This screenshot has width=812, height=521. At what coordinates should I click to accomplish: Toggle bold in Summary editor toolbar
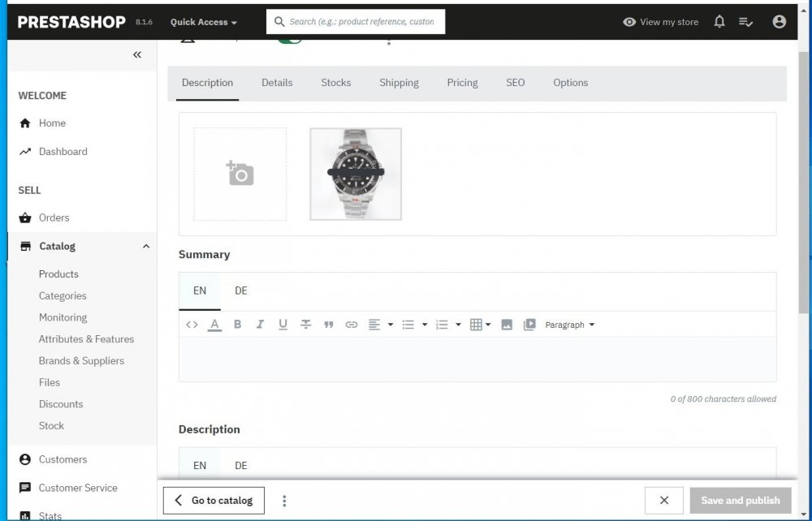coord(237,325)
